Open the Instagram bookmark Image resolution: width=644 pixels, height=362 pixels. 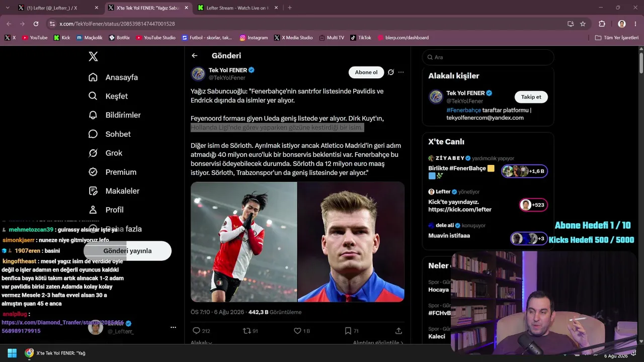point(254,38)
